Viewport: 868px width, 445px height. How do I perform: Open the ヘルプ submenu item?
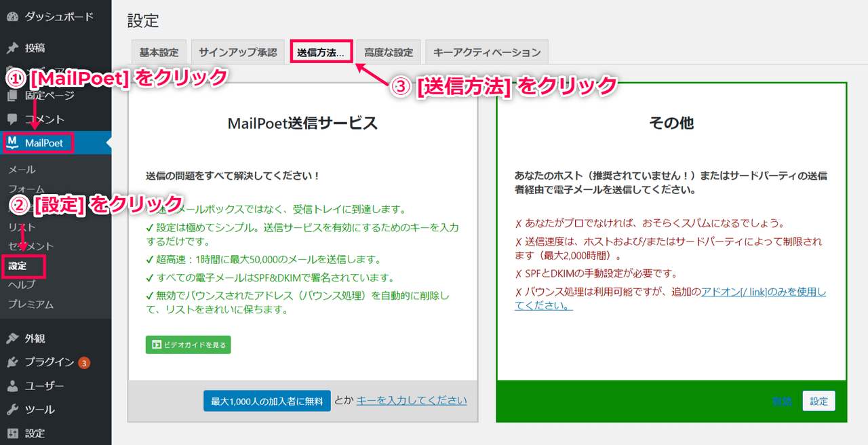tap(22, 285)
